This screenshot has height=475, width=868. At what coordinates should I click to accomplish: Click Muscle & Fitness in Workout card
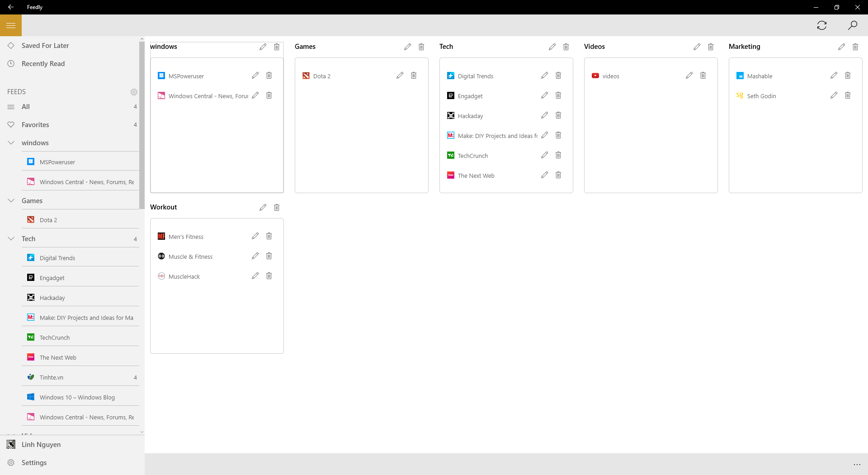(190, 256)
